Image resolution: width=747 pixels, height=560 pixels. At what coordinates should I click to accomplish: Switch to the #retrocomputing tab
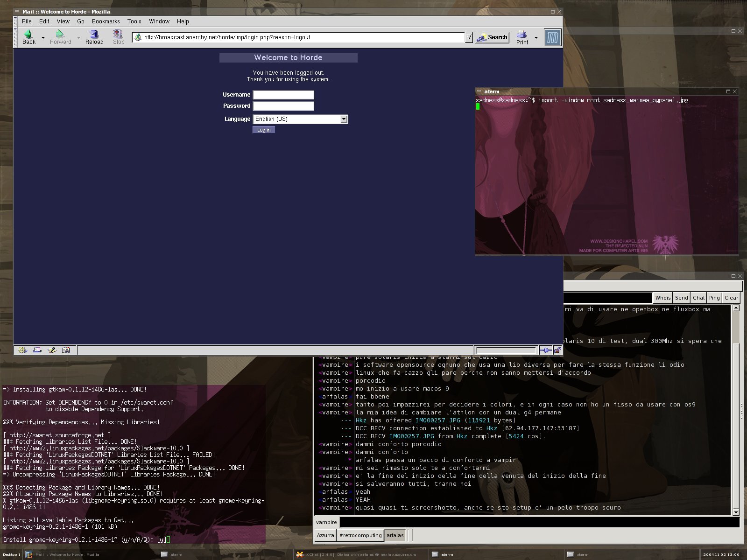point(360,535)
